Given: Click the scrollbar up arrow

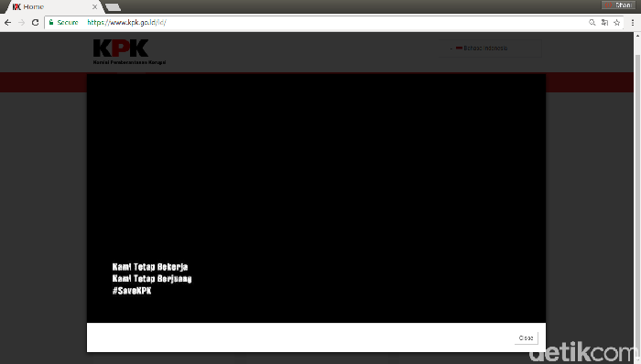Looking at the screenshot, I should coord(637,37).
